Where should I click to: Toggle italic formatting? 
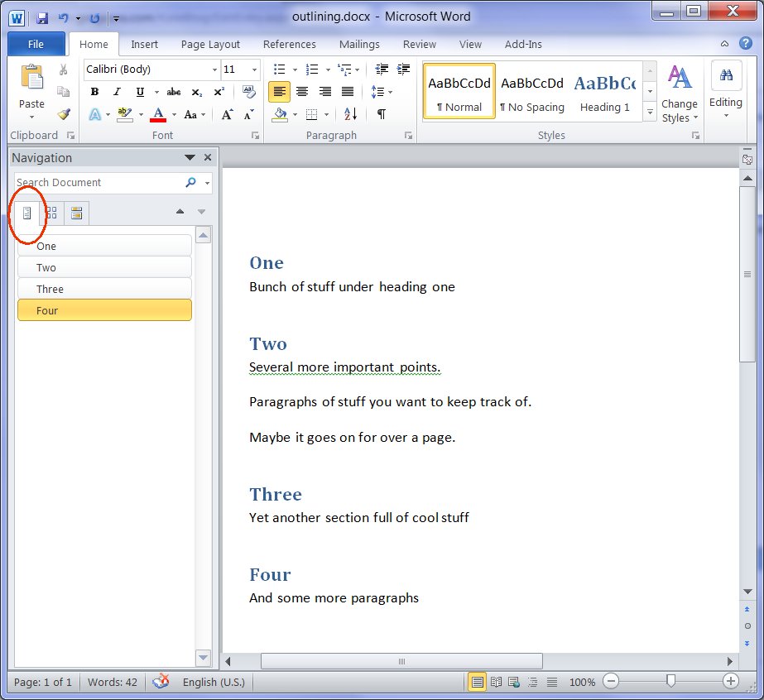117,92
